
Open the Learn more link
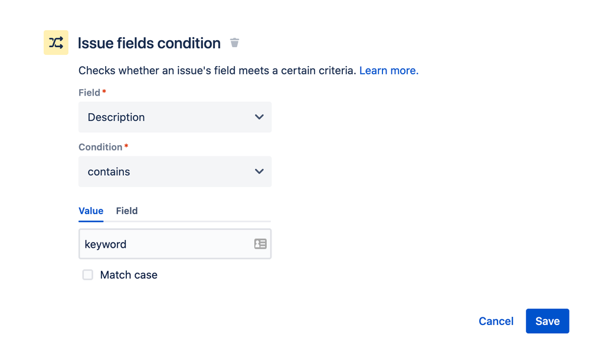(x=389, y=70)
